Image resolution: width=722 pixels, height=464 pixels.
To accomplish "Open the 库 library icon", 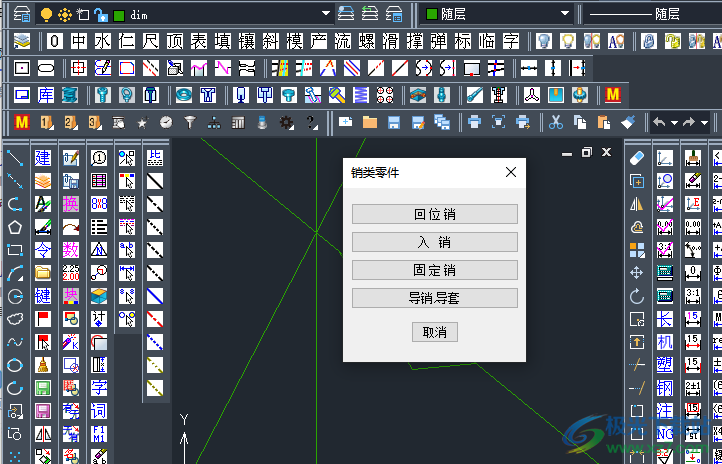I will pos(46,95).
